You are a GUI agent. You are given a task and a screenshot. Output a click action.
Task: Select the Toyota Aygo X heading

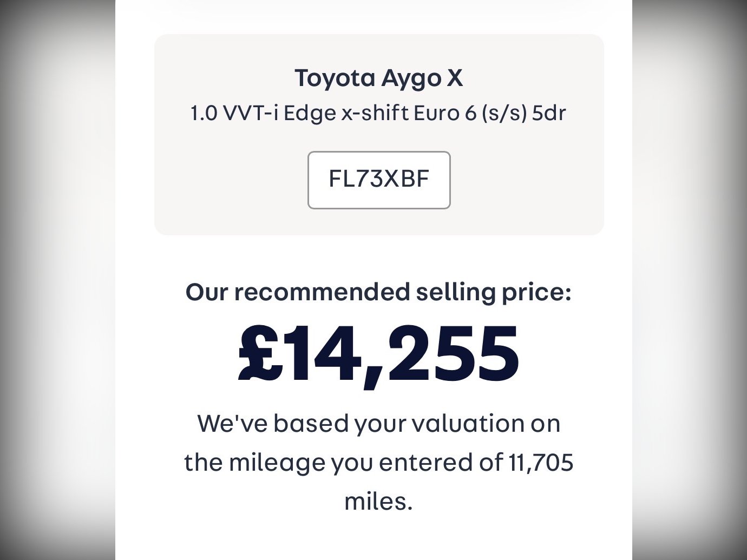coord(379,78)
